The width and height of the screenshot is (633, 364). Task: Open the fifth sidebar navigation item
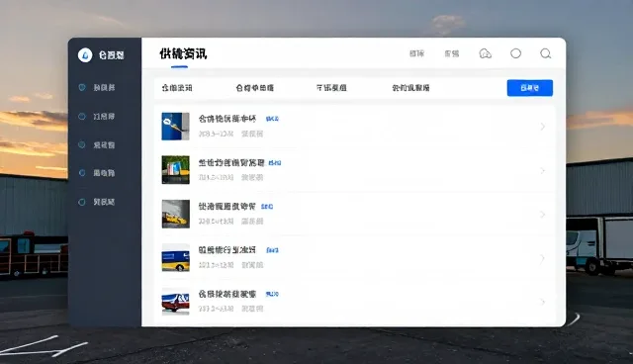pos(97,202)
